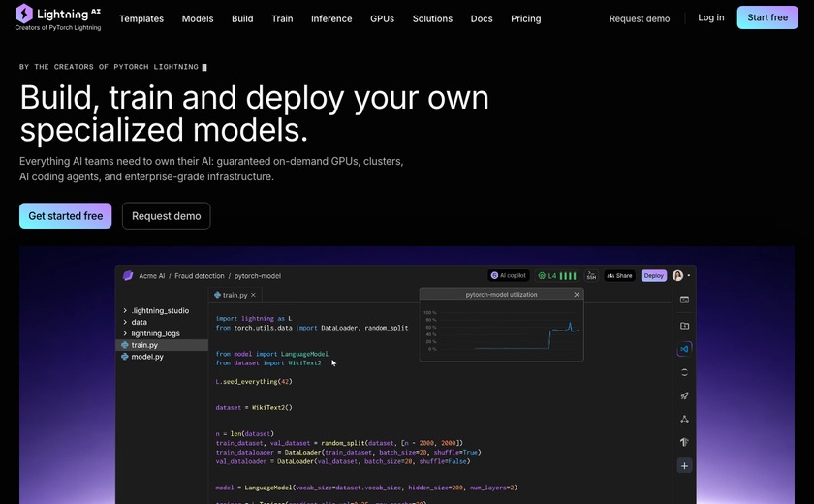The image size is (814, 504).
Task: Open the file upload folder icon
Action: pyautogui.click(x=684, y=326)
